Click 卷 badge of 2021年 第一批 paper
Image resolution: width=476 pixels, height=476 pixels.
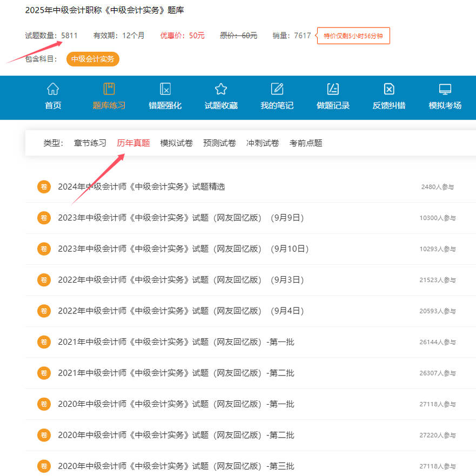pos(44,342)
